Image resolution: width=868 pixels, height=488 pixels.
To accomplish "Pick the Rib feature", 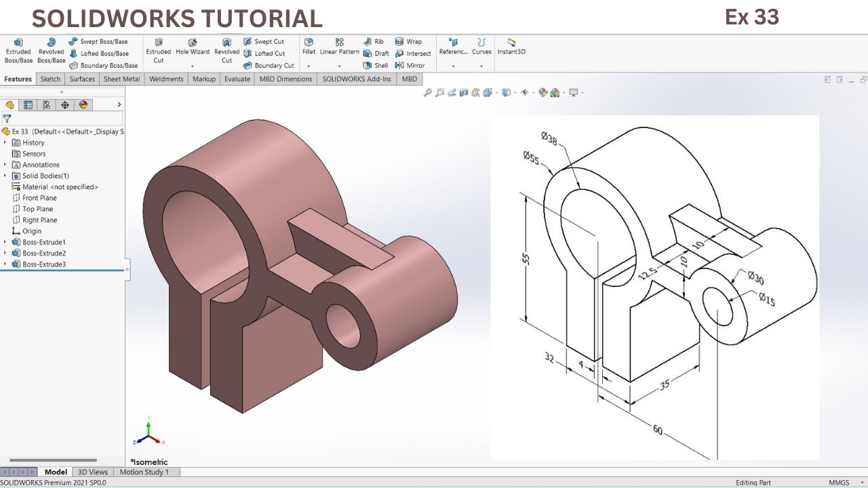I will coord(373,41).
